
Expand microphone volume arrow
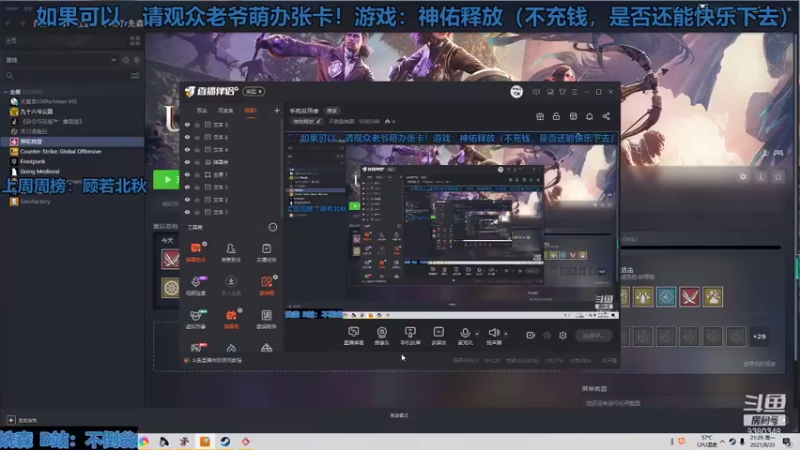[x=477, y=334]
